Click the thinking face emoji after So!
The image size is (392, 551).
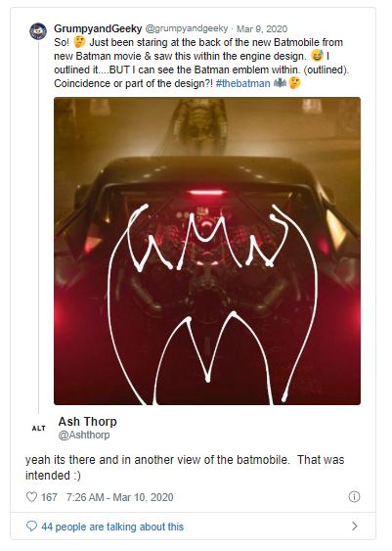pyautogui.click(x=80, y=42)
